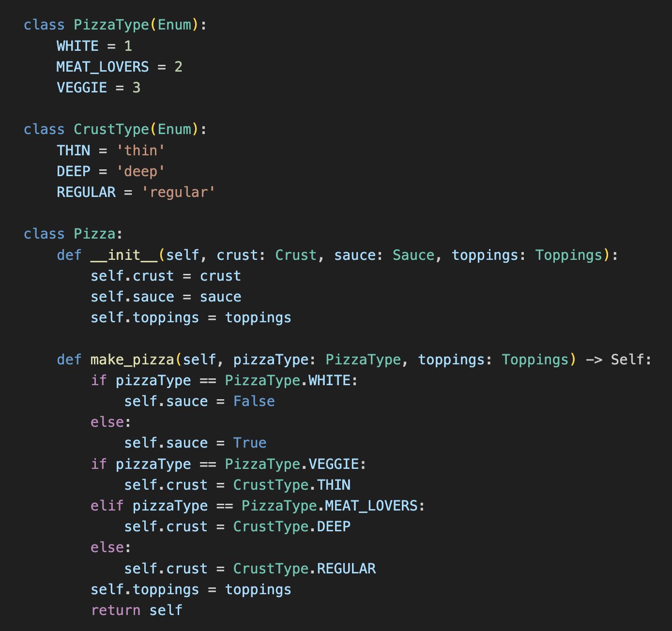672x631 pixels.
Task: Click the 'deep' string literal
Action: click(x=140, y=171)
